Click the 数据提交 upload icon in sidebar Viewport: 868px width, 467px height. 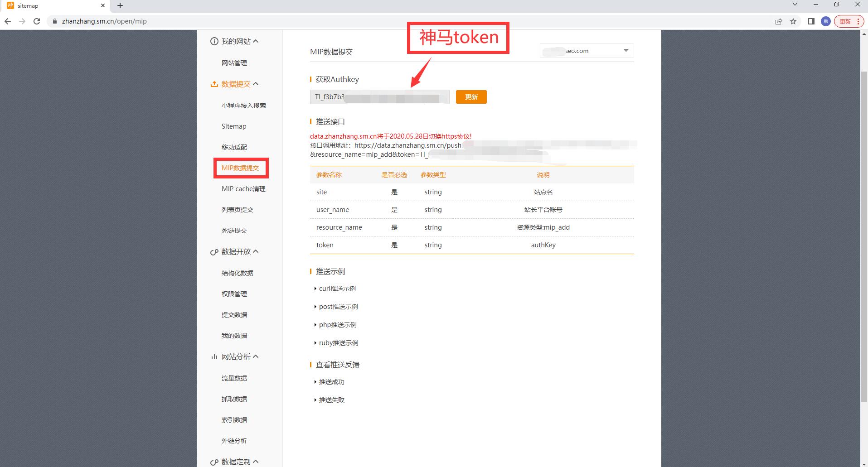click(214, 83)
